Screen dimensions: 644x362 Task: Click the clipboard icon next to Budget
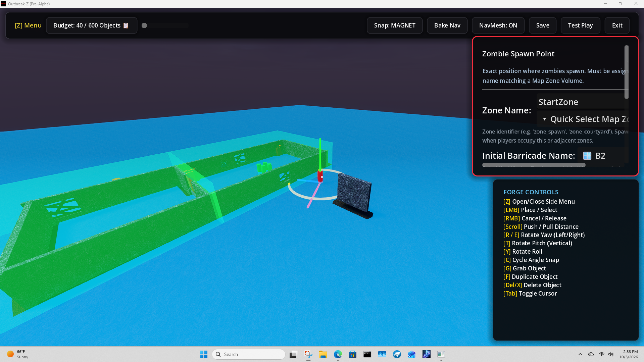(126, 25)
